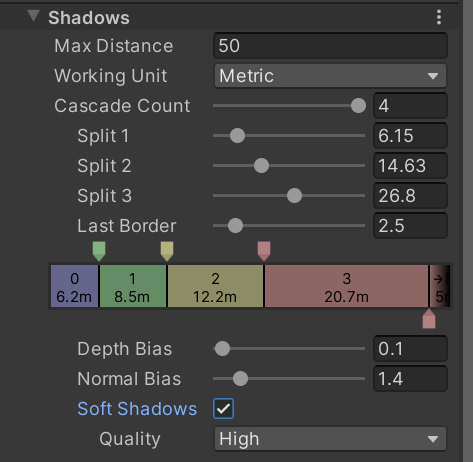The height and width of the screenshot is (462, 473).
Task: Click the Shadows section header title
Action: (89, 18)
